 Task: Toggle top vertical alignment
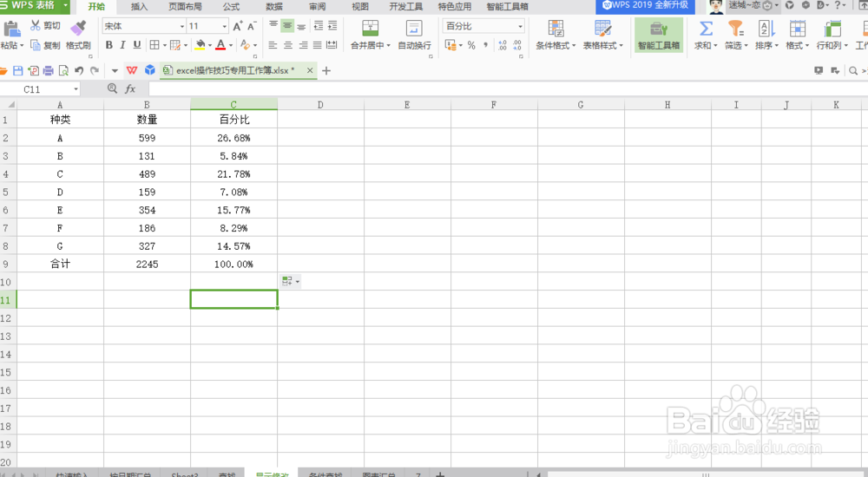point(273,25)
